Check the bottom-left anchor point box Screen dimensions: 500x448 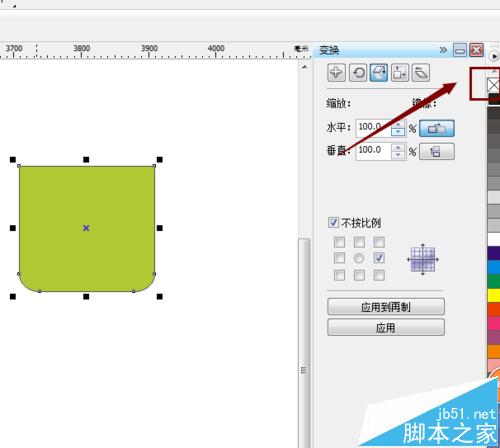tap(339, 275)
